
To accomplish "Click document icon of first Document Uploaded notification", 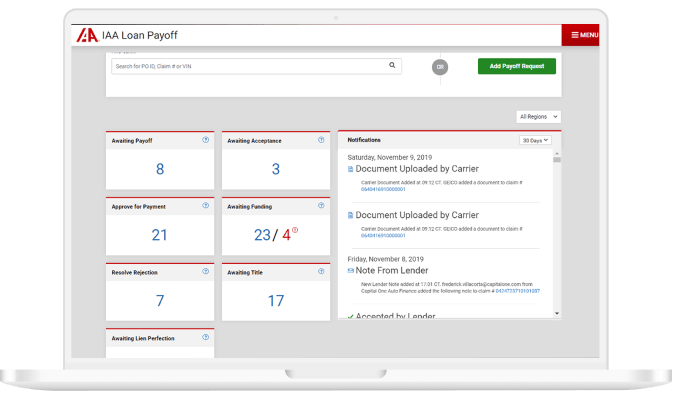I will (351, 169).
